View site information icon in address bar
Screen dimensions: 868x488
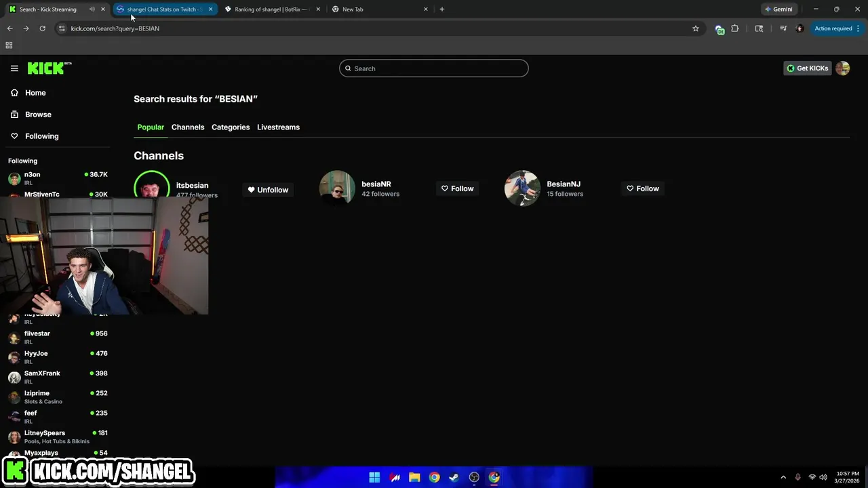(x=62, y=28)
